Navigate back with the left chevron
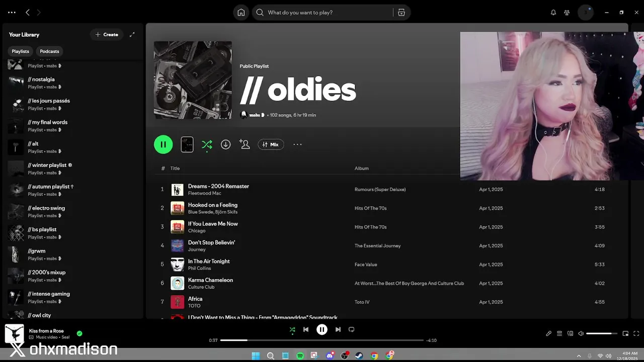 [x=28, y=13]
